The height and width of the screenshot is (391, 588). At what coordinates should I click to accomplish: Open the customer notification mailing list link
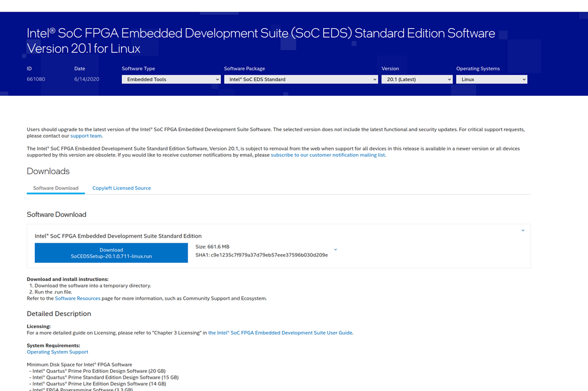pyautogui.click(x=328, y=155)
